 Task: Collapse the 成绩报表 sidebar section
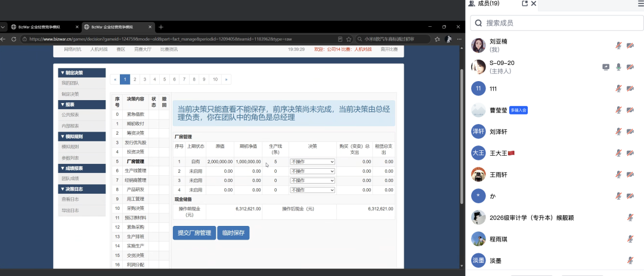tap(82, 168)
